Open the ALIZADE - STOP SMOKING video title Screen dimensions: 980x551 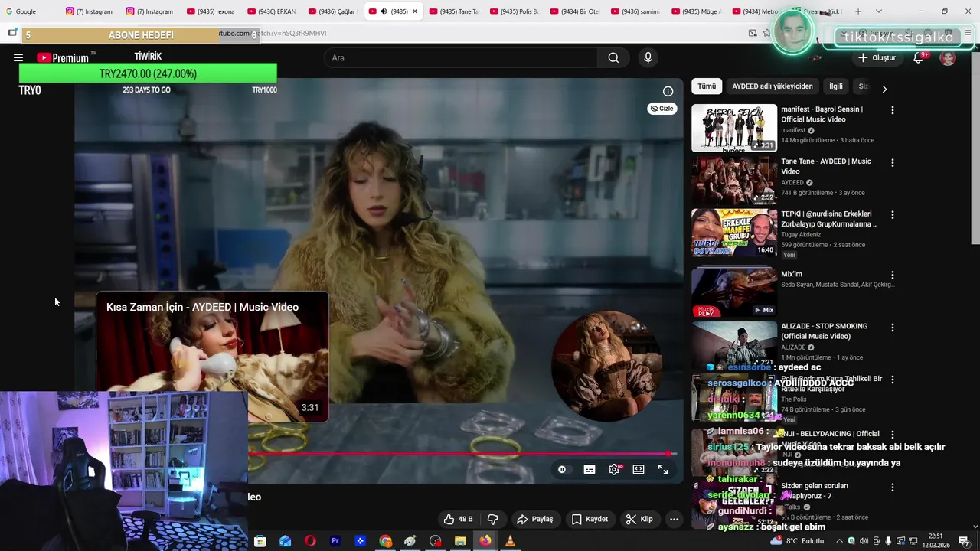click(x=824, y=331)
